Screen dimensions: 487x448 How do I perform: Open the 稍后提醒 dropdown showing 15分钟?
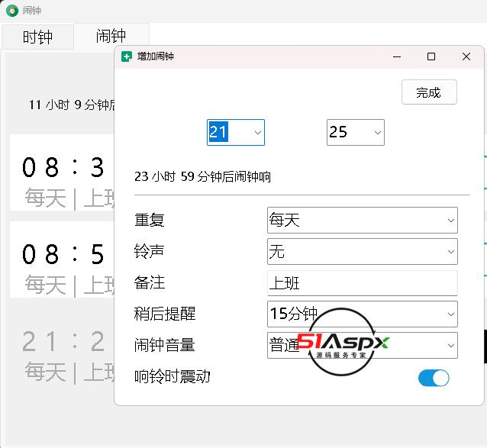(x=362, y=314)
